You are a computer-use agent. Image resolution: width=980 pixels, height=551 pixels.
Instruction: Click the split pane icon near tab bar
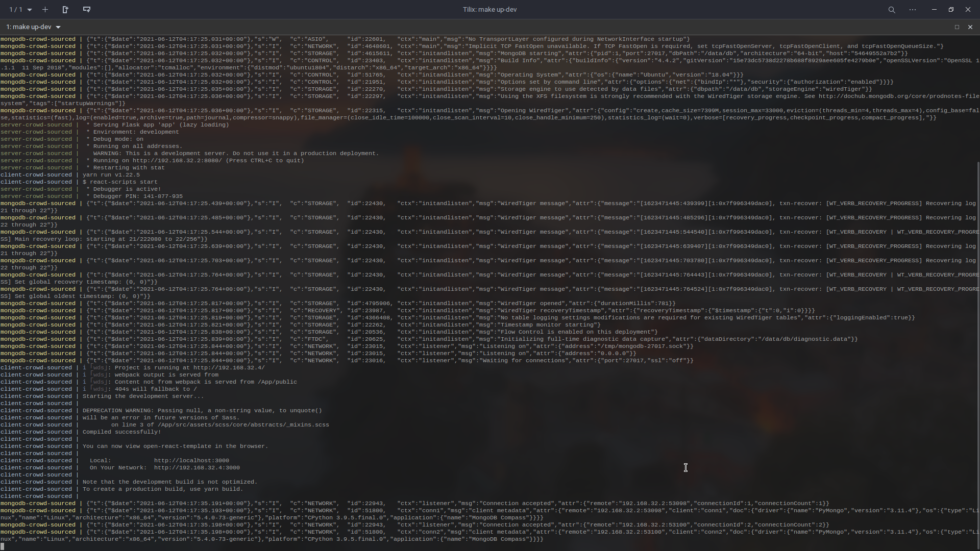(65, 9)
